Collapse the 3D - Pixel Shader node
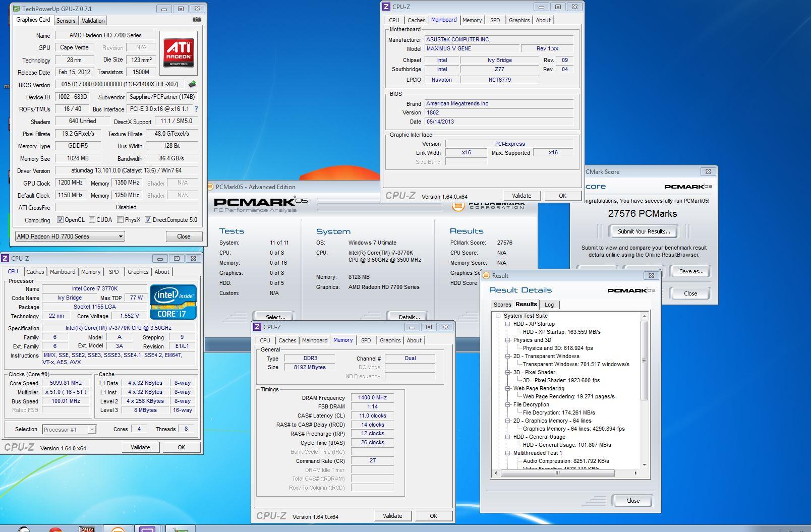This screenshot has height=532, width=811. click(x=508, y=372)
